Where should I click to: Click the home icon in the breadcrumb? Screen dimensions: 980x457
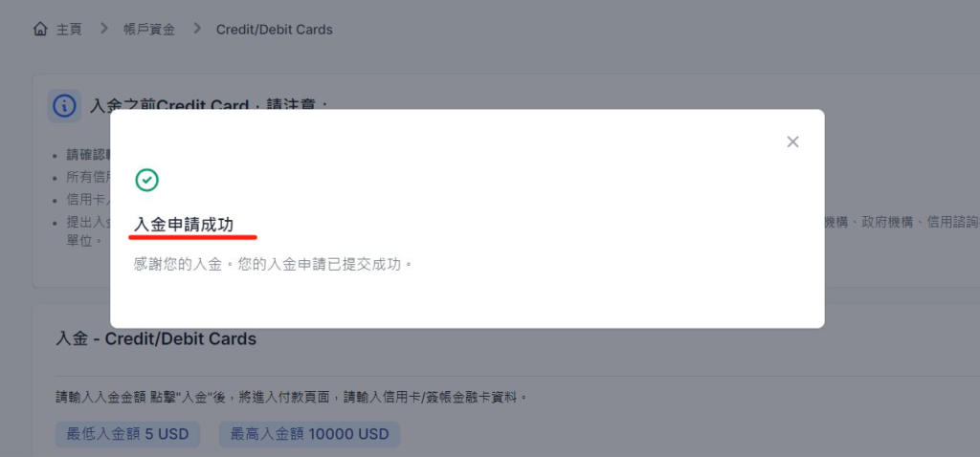click(x=40, y=29)
